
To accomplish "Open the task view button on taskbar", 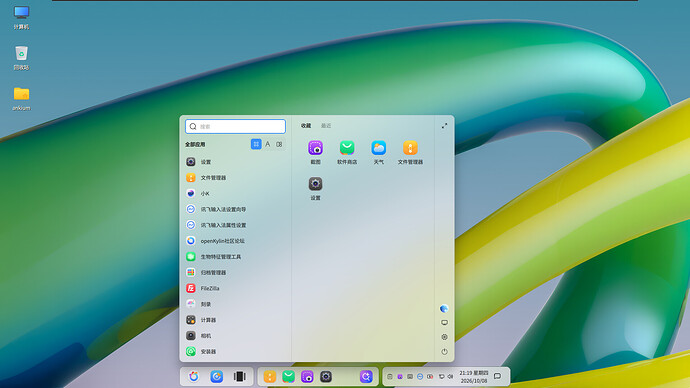I will click(239, 377).
